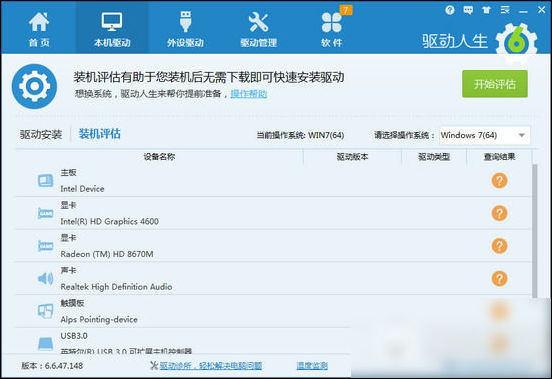Click the large gear assessment icon

pyautogui.click(x=34, y=86)
